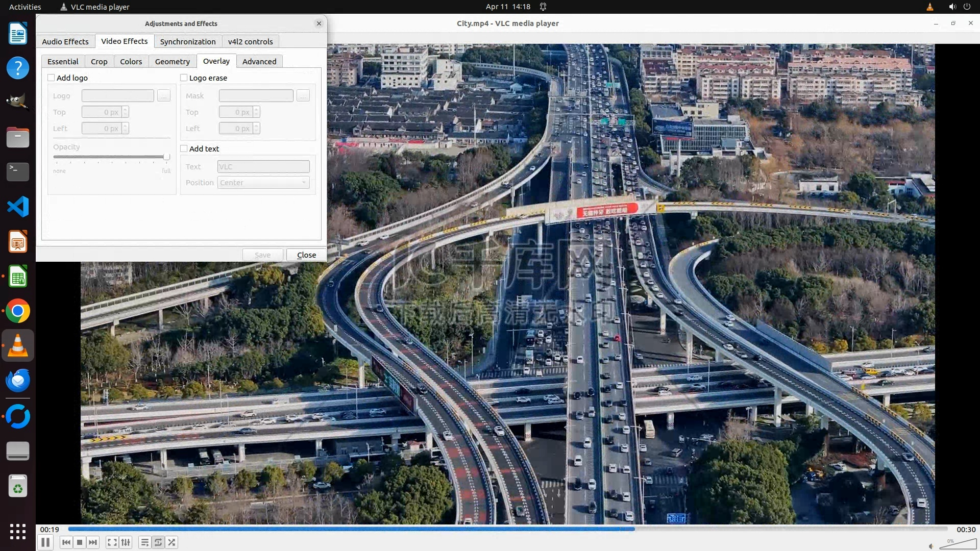Screen dimensions: 980x551
Task: Open the Geometry sub-tab
Action: [172, 61]
